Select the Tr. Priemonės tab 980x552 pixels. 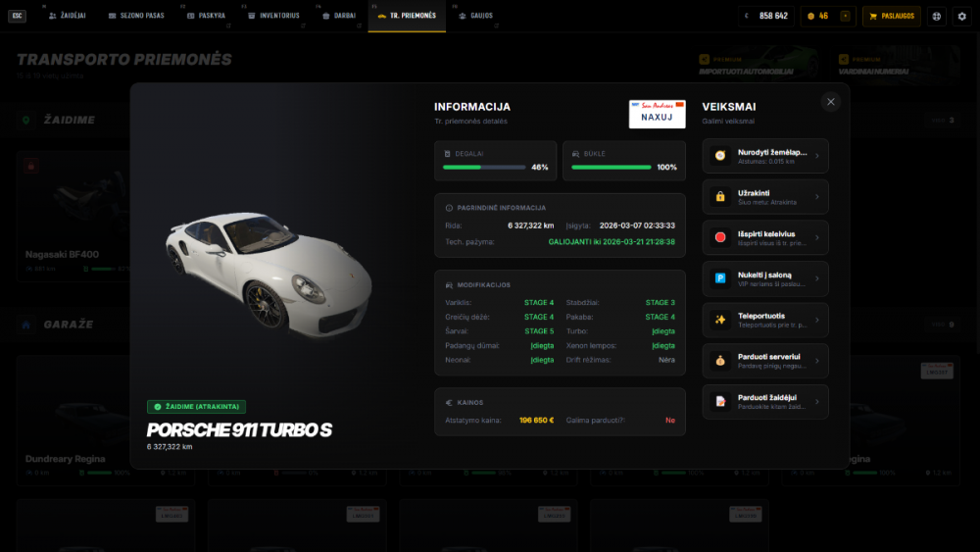tap(407, 16)
